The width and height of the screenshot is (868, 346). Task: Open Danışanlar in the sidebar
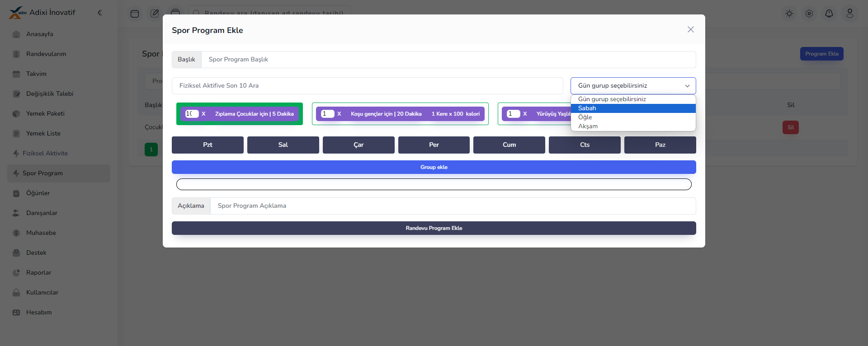[59, 213]
